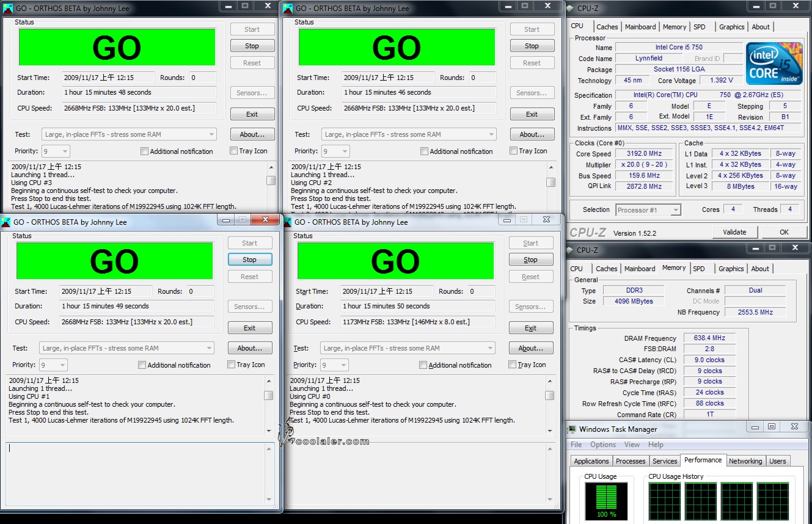Open the Priority dropdown in CPU #3 ORTHOS window
The image size is (812, 524).
pos(56,151)
